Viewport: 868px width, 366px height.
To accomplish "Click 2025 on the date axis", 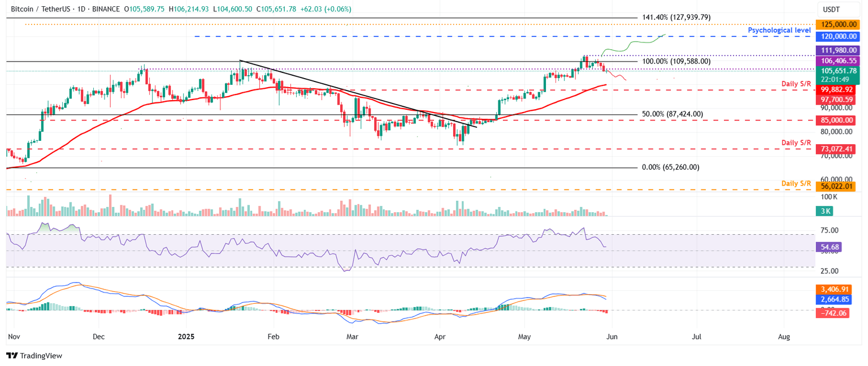I will click(x=186, y=336).
